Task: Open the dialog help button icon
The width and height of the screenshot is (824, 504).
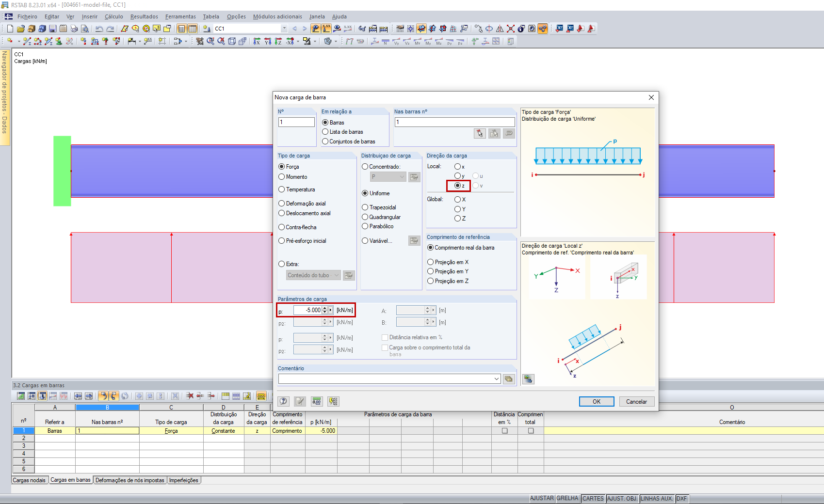Action: [284, 401]
